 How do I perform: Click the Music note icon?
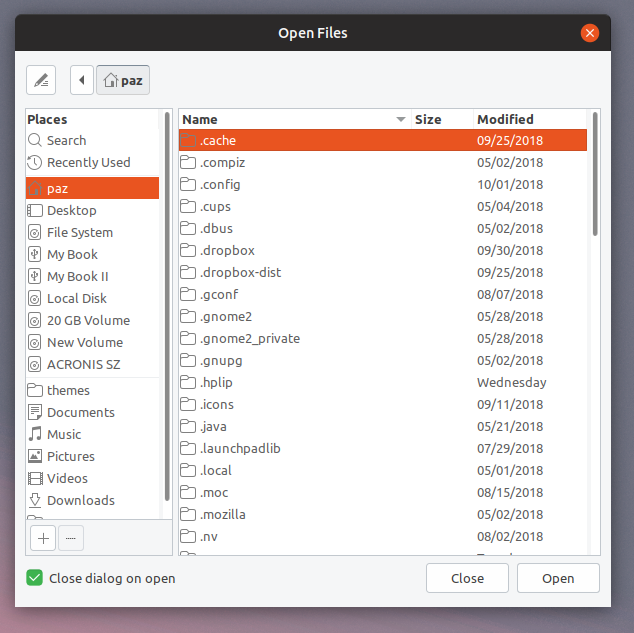coord(35,434)
